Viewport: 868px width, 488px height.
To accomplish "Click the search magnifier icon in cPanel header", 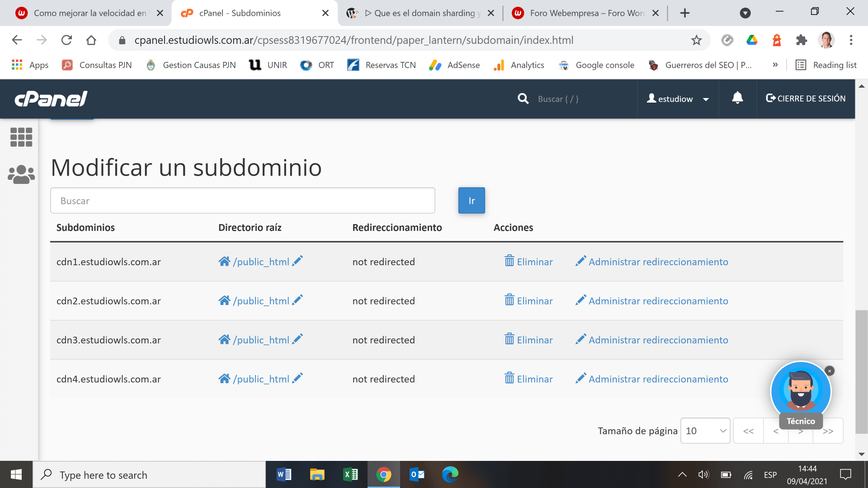I will [523, 99].
